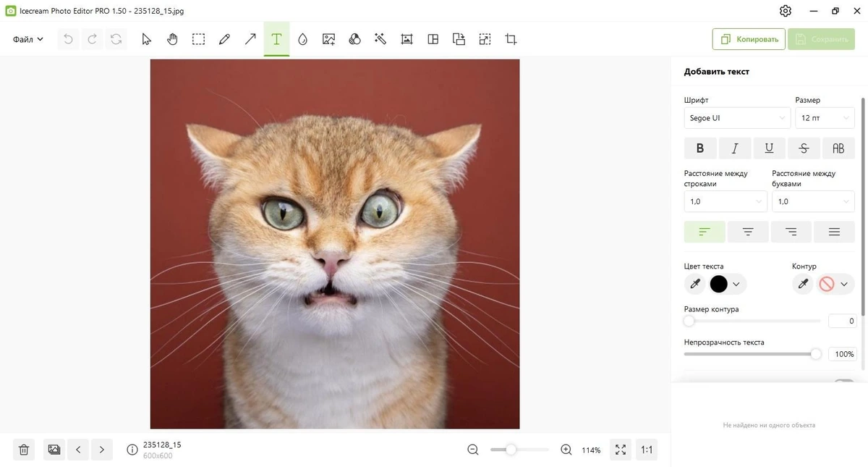Align text center
The width and height of the screenshot is (868, 467).
click(748, 232)
